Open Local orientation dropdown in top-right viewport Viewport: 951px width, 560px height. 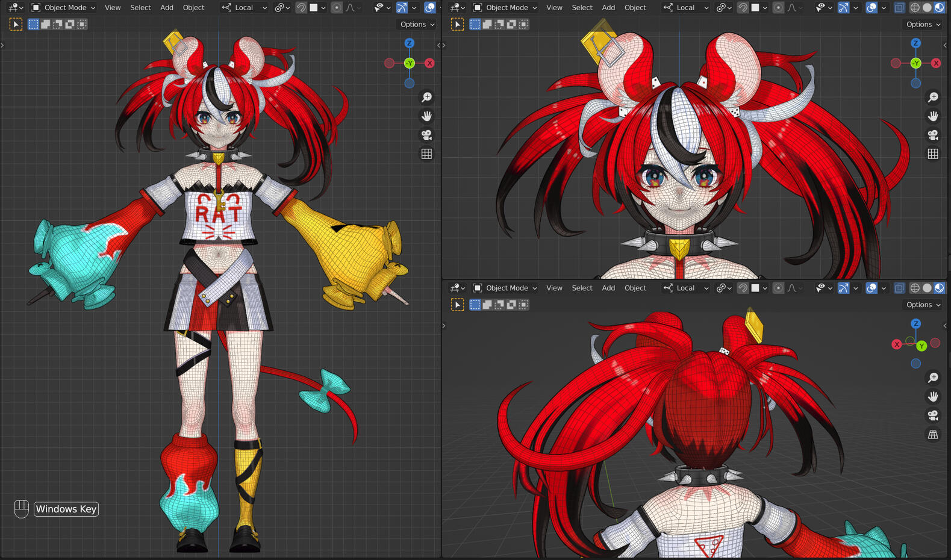685,8
